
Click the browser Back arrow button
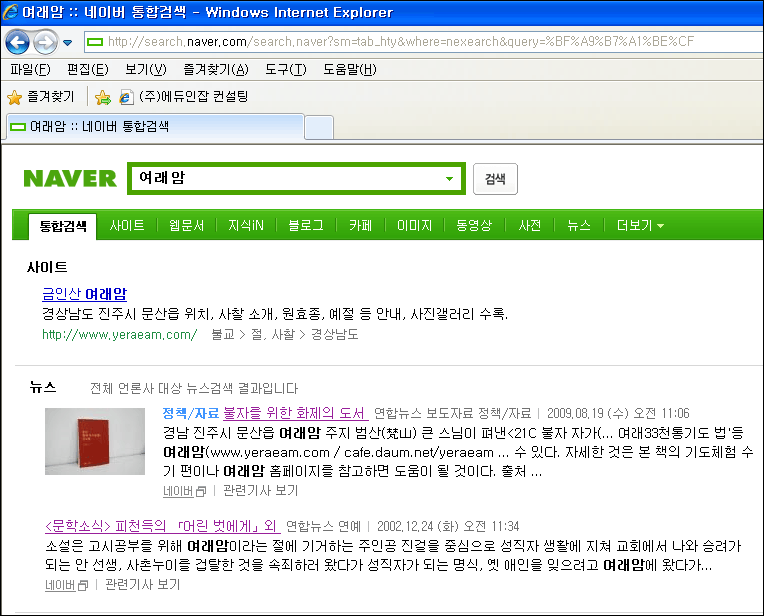coord(18,42)
